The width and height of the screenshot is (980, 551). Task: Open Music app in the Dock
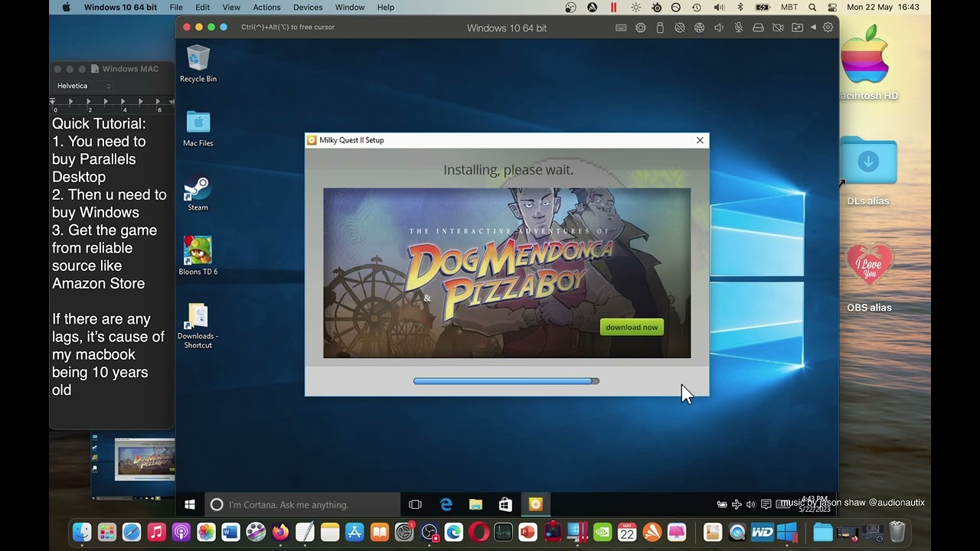pos(156,532)
